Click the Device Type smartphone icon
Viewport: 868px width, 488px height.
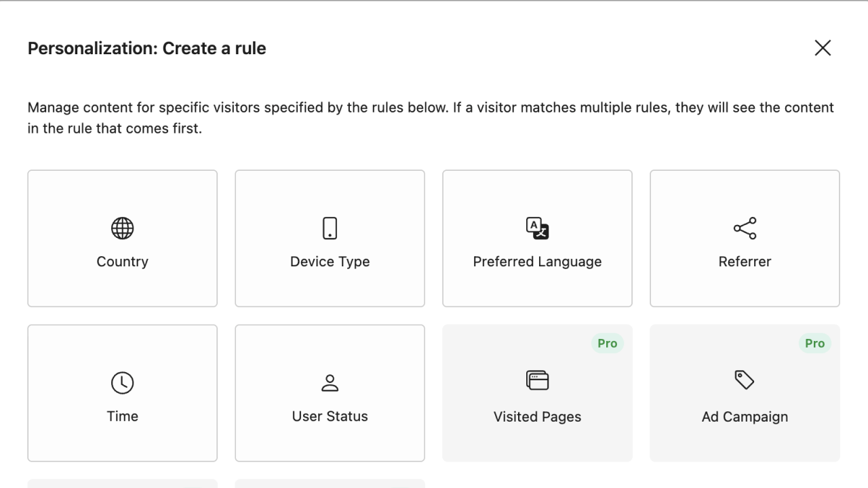(330, 228)
